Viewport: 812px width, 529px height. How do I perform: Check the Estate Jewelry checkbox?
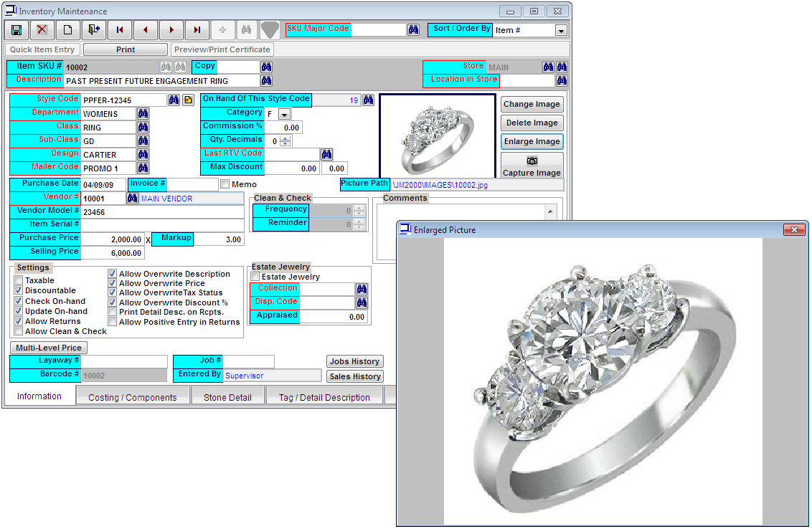pos(255,277)
